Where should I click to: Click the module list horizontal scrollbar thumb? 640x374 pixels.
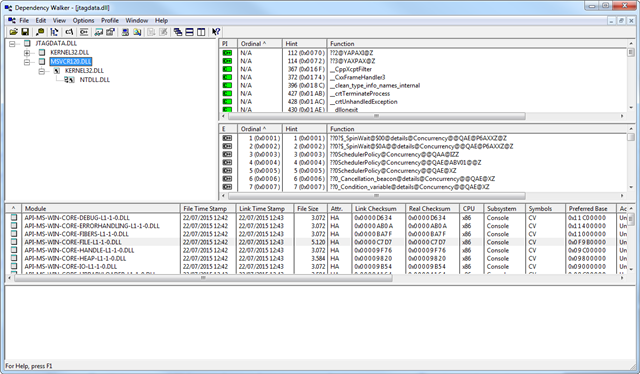[203, 278]
